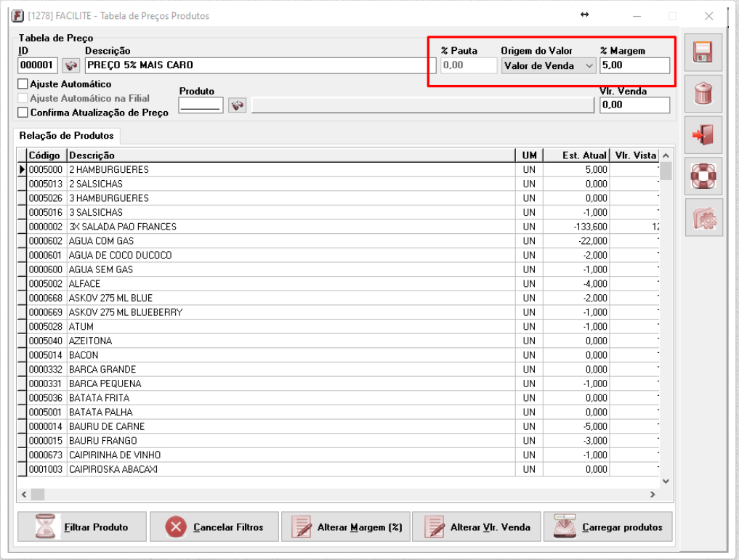This screenshot has width=739, height=560.
Task: Click the ID input field
Action: click(x=38, y=65)
